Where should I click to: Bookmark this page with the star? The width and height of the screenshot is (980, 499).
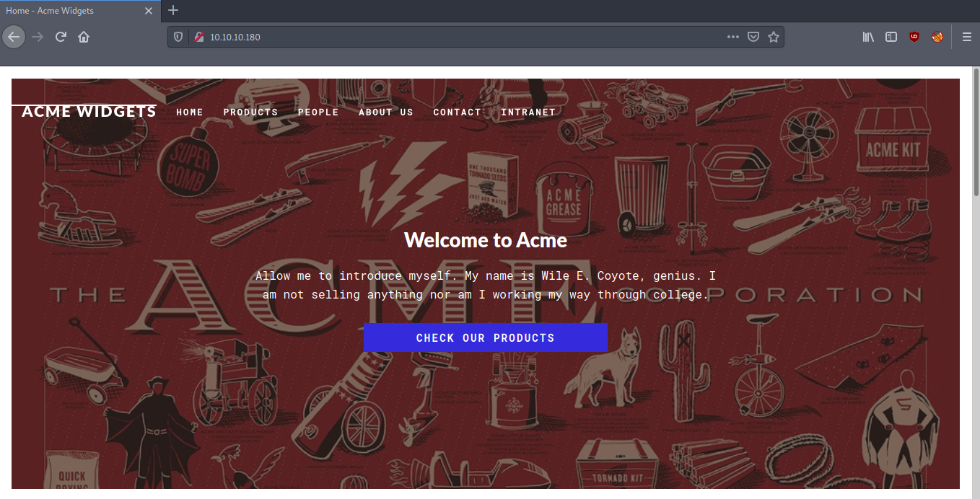(774, 37)
